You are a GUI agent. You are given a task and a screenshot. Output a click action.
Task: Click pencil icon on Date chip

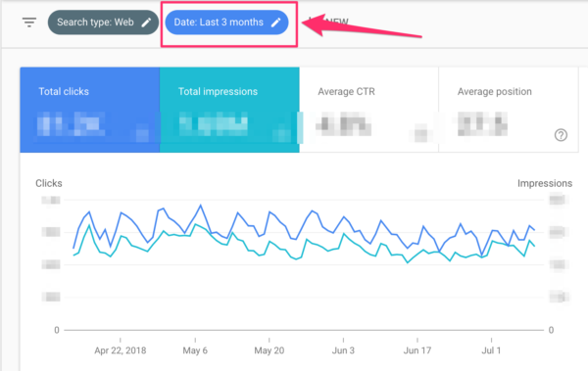276,23
